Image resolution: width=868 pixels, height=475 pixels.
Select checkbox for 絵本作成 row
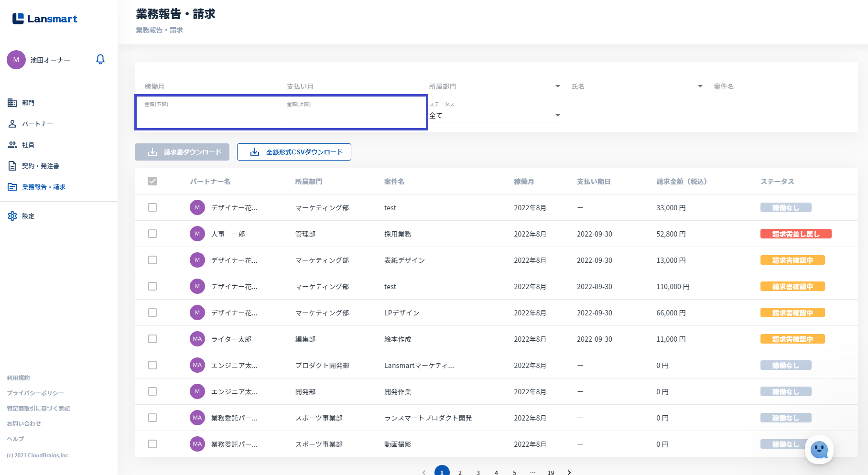point(152,339)
